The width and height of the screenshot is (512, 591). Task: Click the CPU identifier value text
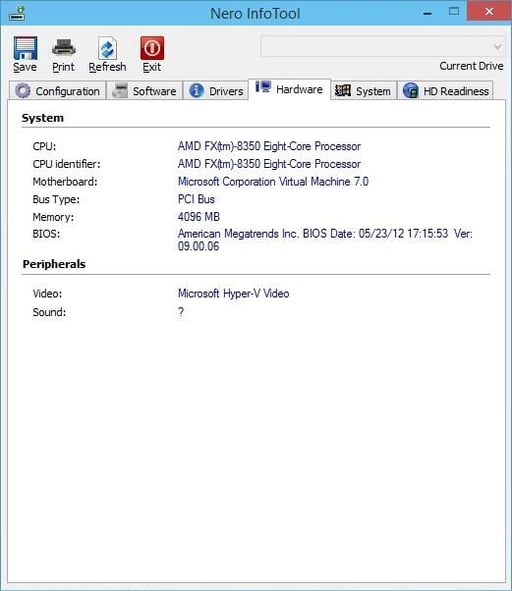coord(269,164)
